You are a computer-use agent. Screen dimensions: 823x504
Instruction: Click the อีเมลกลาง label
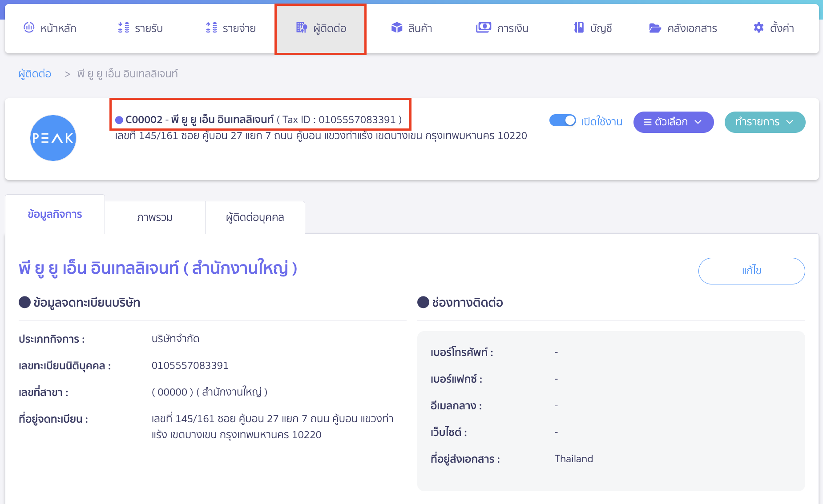[x=456, y=406]
